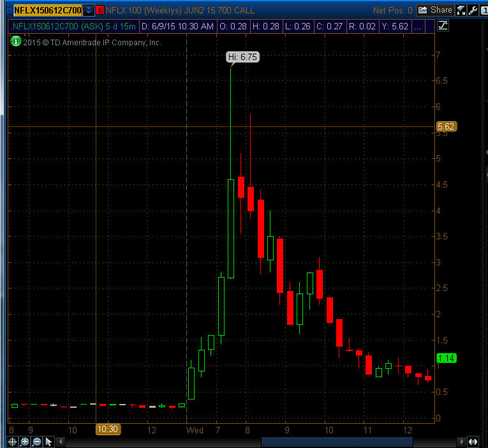
Task: Click the red alert icon beside symbol
Action: 100,10
